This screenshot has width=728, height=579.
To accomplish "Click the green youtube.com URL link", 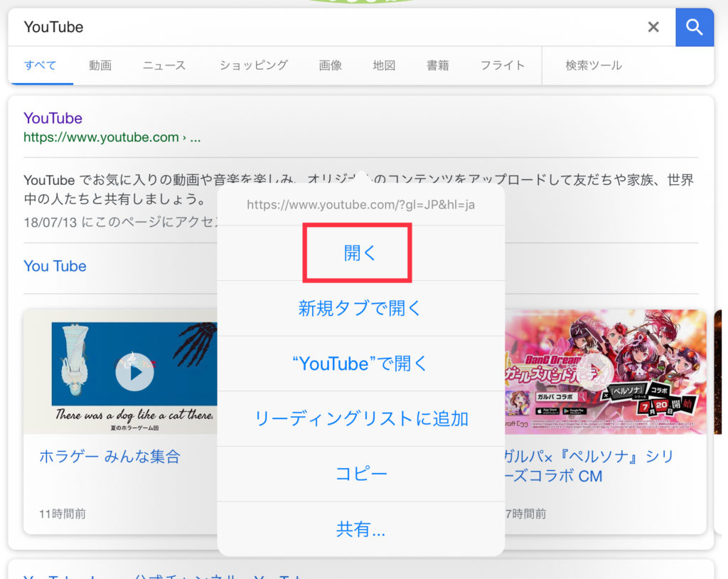I will pos(112,137).
